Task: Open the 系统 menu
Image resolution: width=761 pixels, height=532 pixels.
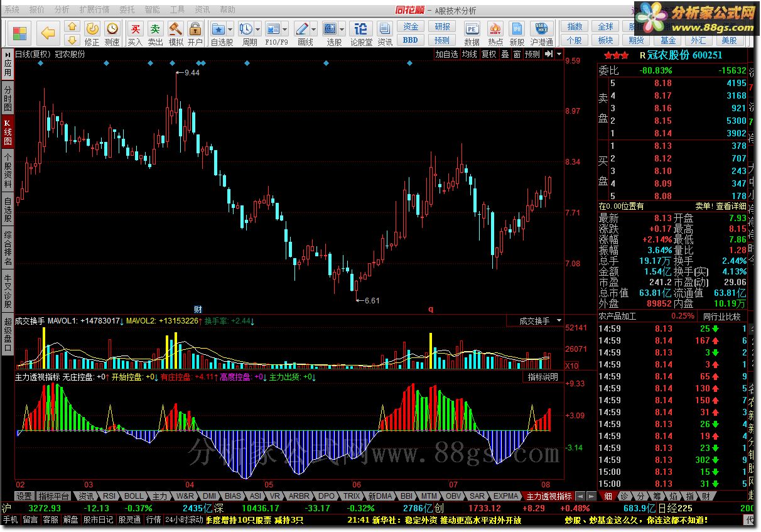Action: pyautogui.click(x=11, y=10)
